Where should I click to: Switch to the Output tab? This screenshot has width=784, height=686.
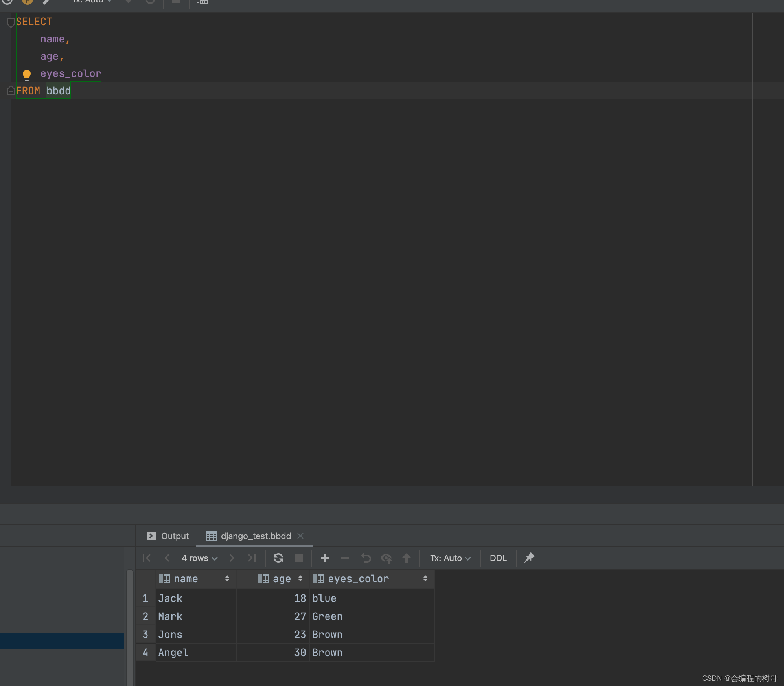[168, 536]
